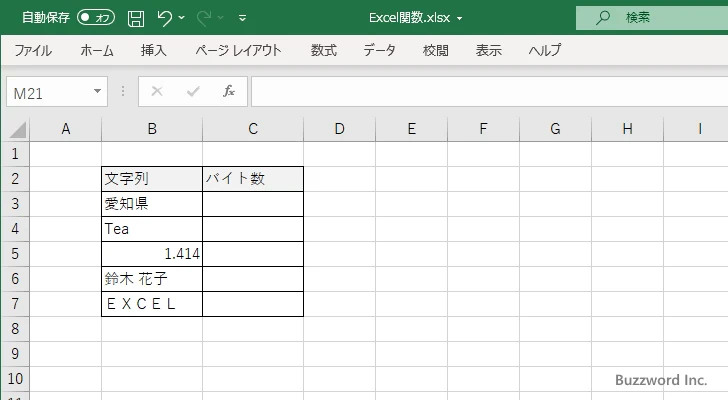The width and height of the screenshot is (728, 400).
Task: Select cell containing 愛知県
Action: tap(152, 204)
